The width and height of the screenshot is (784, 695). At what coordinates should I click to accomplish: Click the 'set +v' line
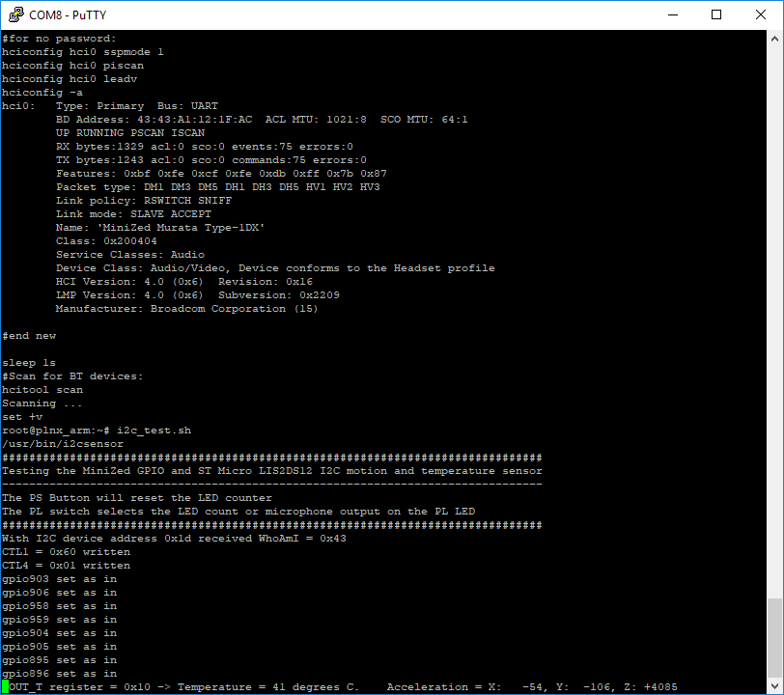click(22, 416)
